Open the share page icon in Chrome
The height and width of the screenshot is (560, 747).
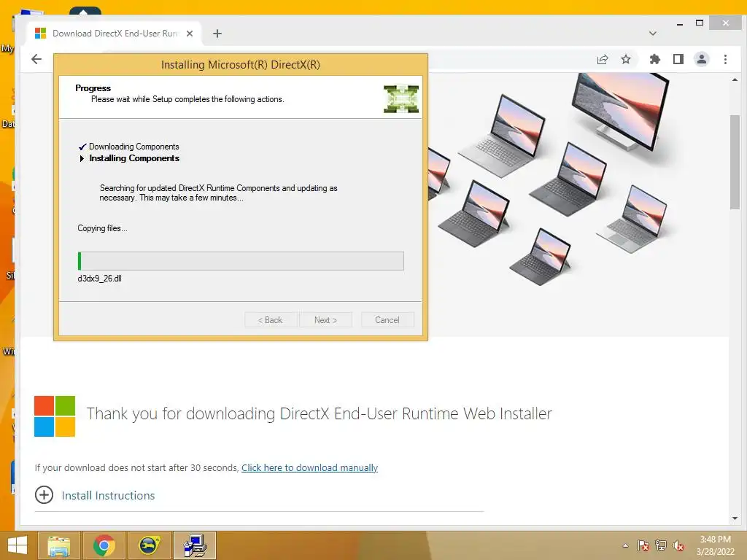(x=603, y=59)
